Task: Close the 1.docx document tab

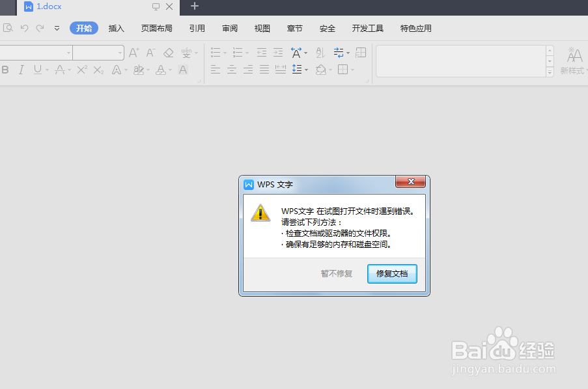Action: point(169,7)
